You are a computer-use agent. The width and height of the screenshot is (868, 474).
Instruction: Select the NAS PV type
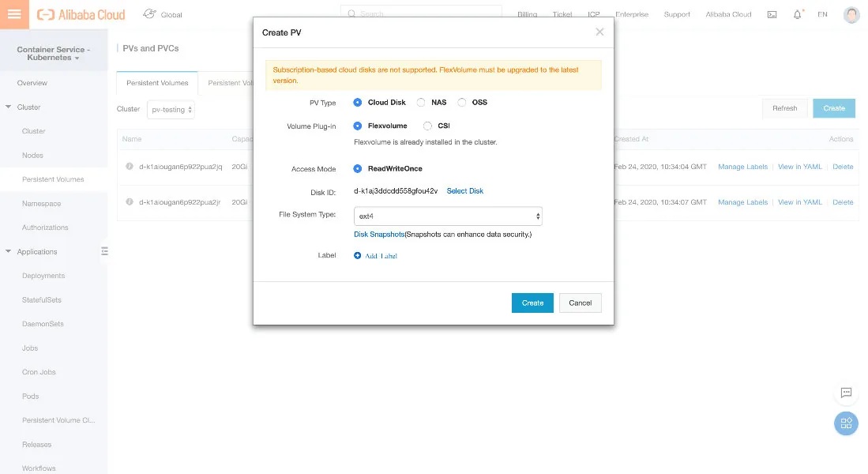pos(421,103)
